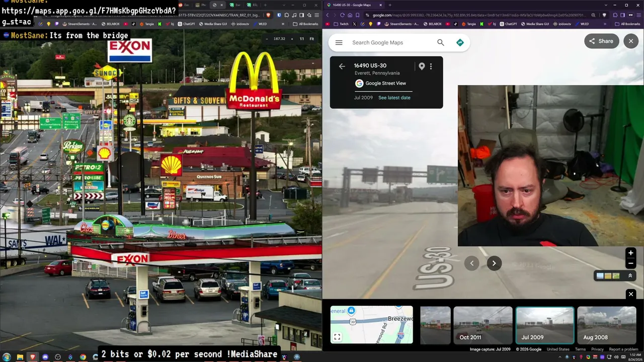Open the See latest date link
The width and height of the screenshot is (644, 362).
coord(394,98)
